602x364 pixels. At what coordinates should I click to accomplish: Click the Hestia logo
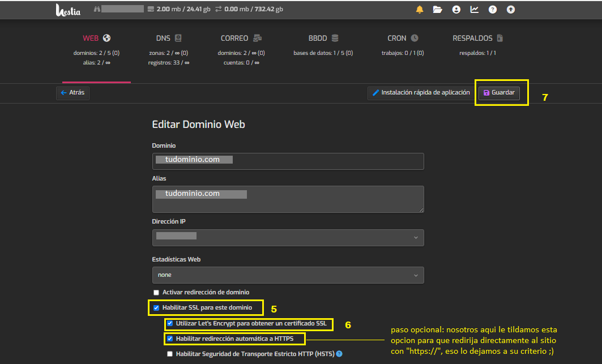click(x=67, y=10)
